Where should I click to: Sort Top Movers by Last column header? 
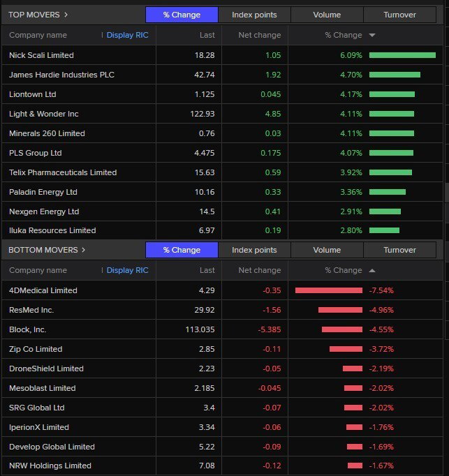click(207, 35)
